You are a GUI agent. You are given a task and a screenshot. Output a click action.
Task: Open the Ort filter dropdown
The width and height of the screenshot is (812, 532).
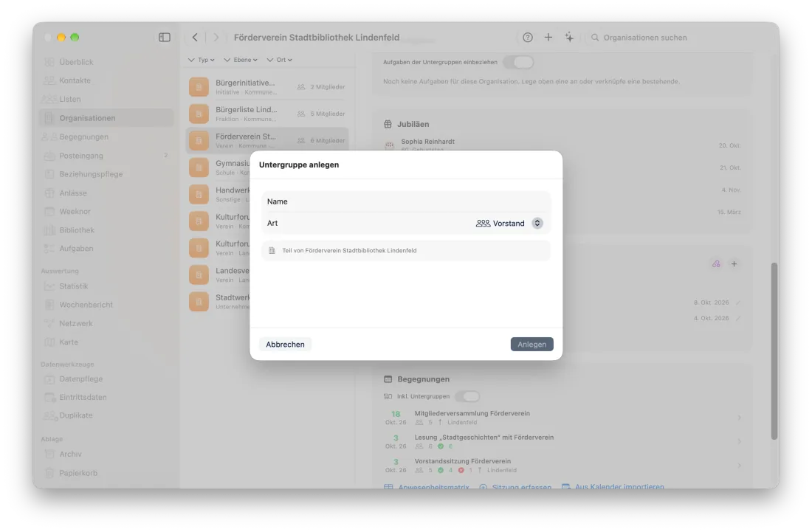click(280, 60)
